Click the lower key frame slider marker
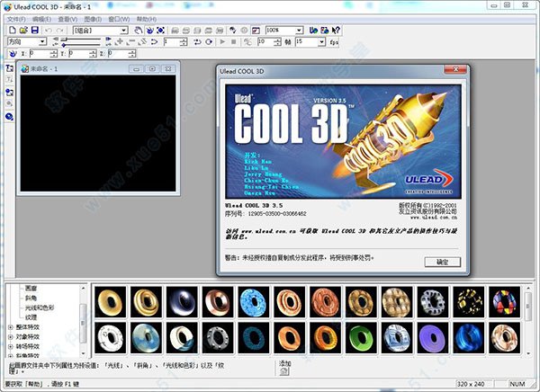 [x=64, y=45]
